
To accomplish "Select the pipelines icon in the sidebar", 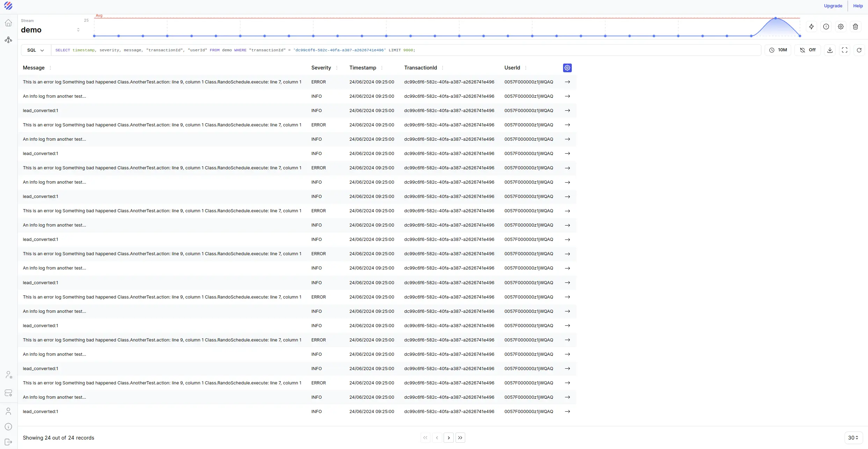I will [x=8, y=40].
